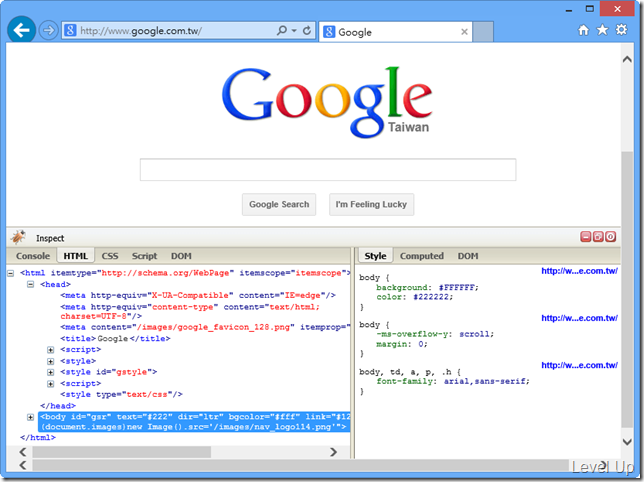Select the closing html tag
This screenshot has height=482, width=644.
click(38, 437)
